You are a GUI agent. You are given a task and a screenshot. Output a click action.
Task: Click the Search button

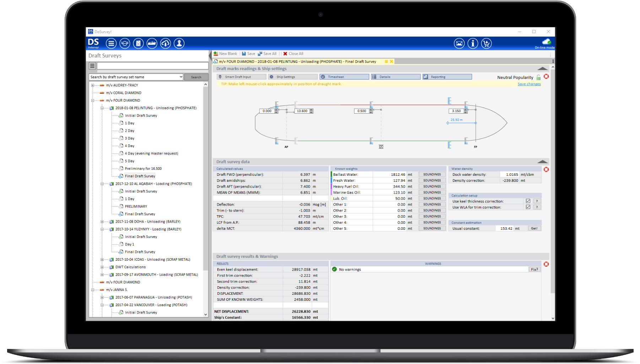pyautogui.click(x=196, y=77)
